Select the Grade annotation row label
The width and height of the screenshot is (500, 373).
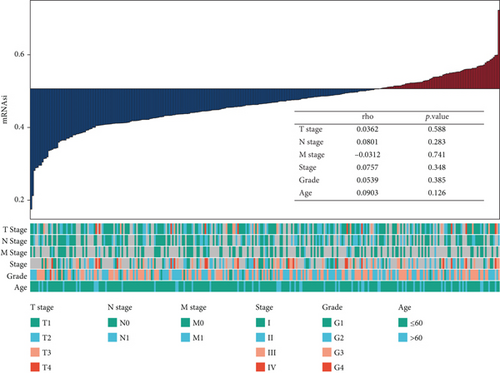pos(17,276)
